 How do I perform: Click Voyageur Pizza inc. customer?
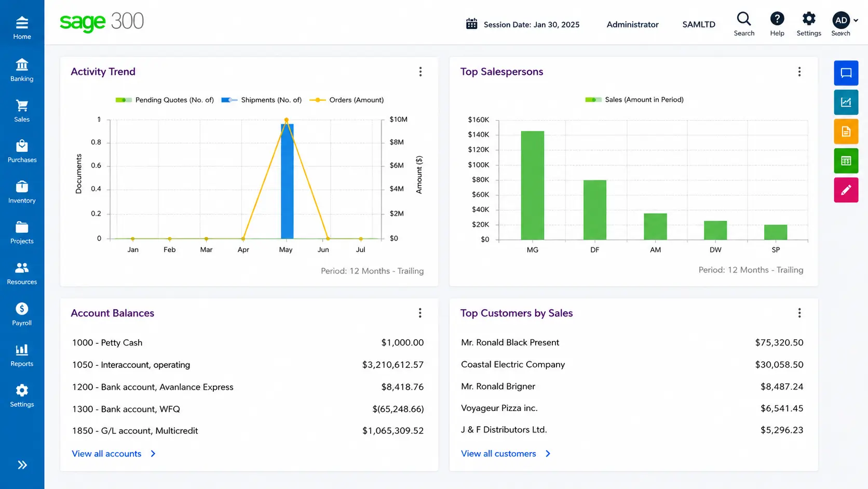499,408
